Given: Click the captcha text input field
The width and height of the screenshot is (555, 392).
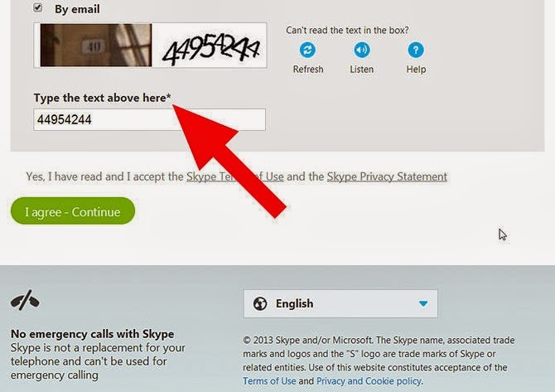Looking at the screenshot, I should click(149, 119).
